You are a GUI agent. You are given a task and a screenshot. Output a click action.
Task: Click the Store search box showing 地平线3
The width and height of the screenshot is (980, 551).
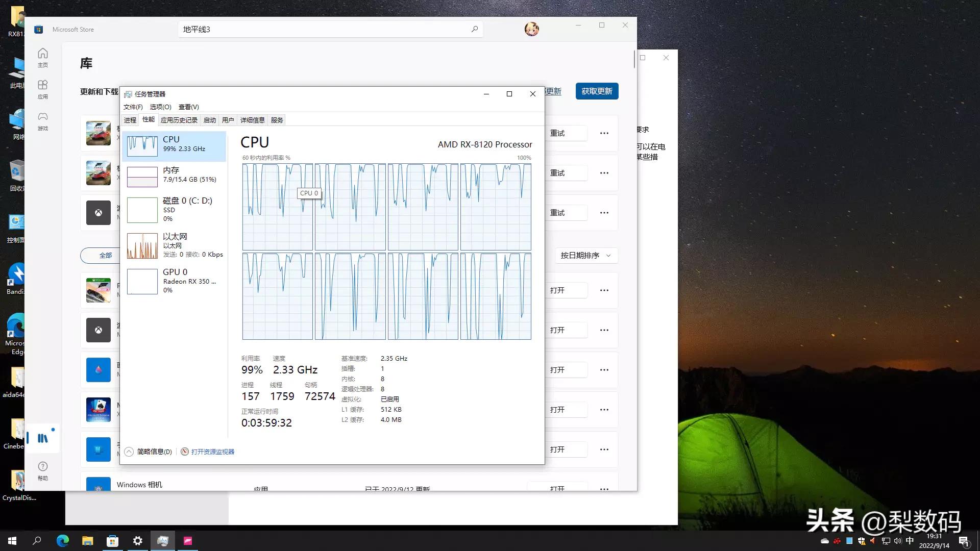[331, 29]
